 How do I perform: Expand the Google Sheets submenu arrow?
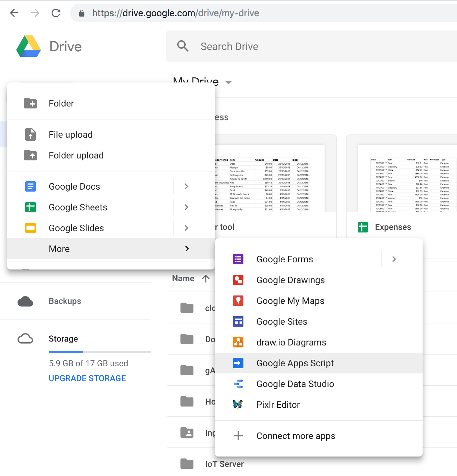click(186, 207)
